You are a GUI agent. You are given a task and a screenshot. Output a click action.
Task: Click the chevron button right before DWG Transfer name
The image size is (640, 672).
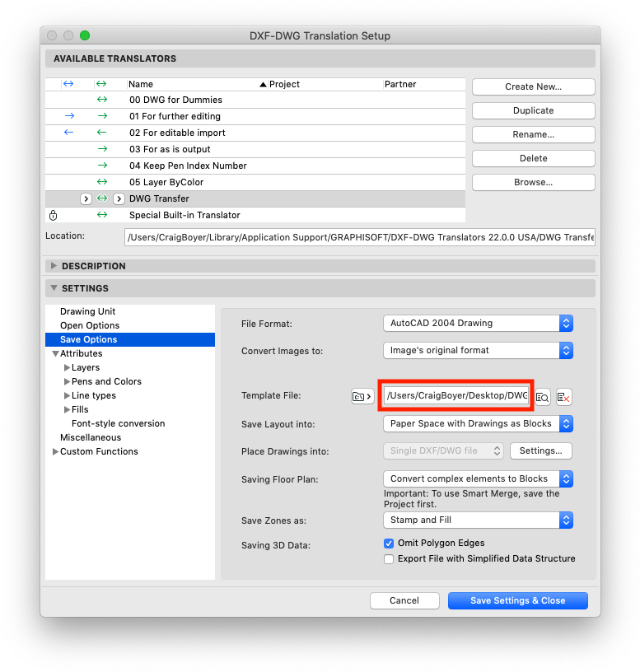click(x=119, y=198)
